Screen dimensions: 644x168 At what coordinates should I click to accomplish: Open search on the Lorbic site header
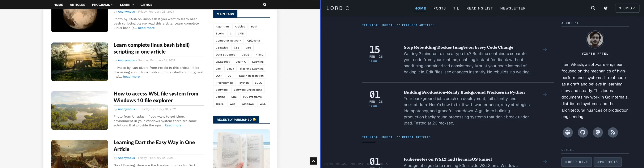point(593,8)
